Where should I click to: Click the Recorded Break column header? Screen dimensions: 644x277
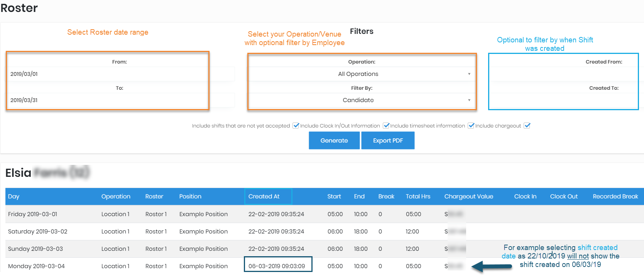[615, 196]
